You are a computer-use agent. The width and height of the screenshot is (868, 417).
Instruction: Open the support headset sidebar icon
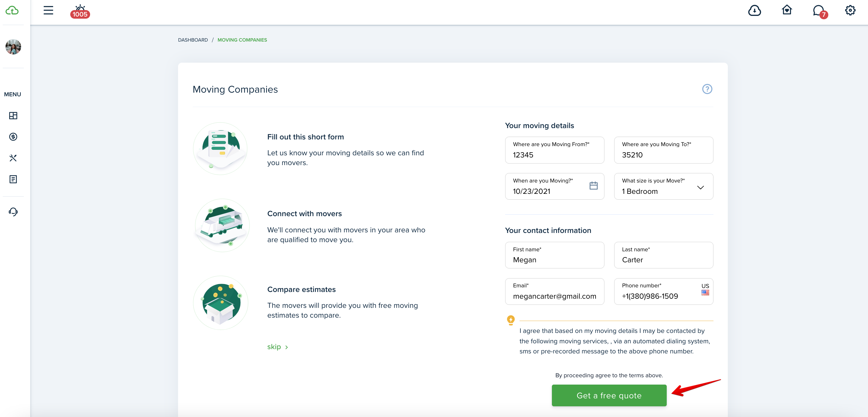pos(13,212)
